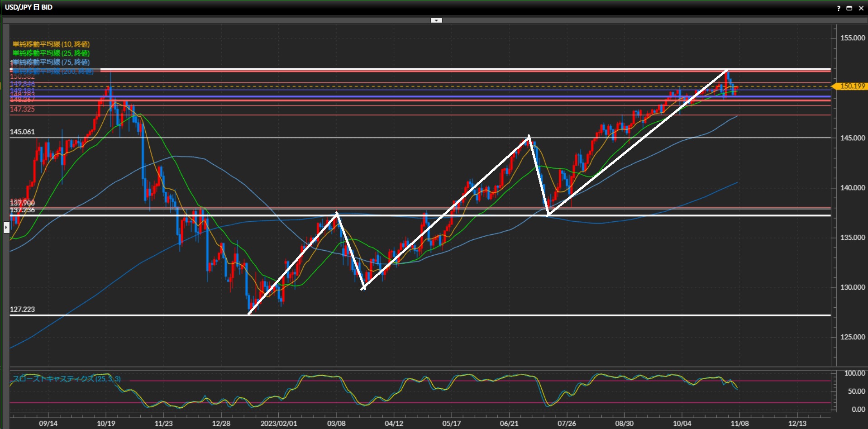Click the current price tag 150.199

click(x=851, y=86)
